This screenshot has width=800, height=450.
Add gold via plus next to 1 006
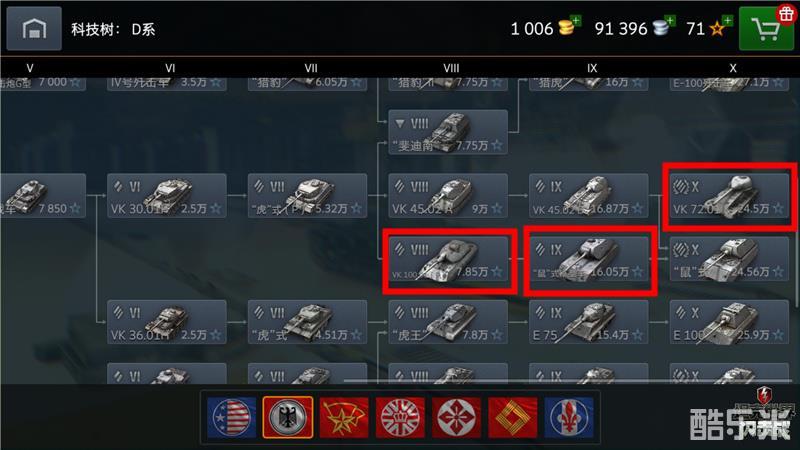[577, 20]
